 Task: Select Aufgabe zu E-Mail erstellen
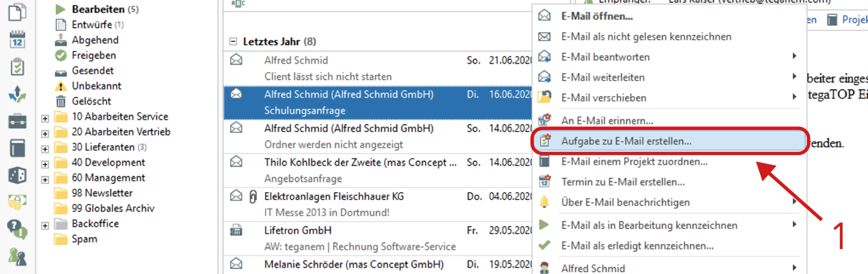click(669, 141)
